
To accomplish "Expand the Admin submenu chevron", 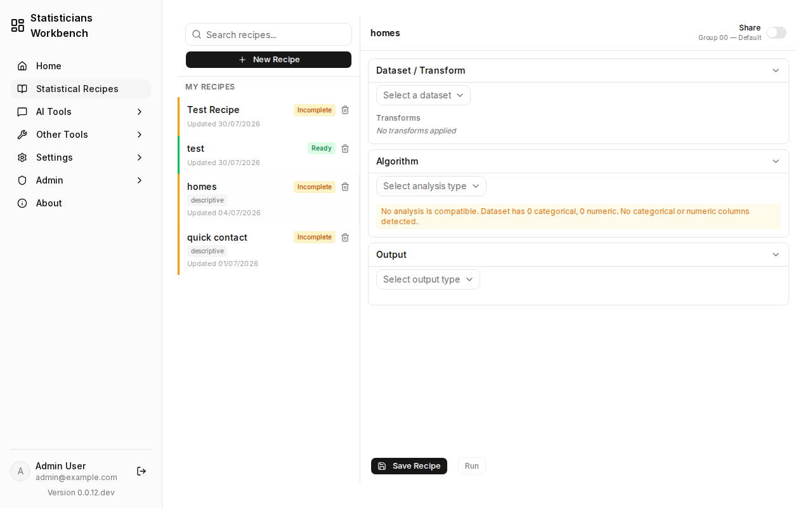I will pos(140,180).
